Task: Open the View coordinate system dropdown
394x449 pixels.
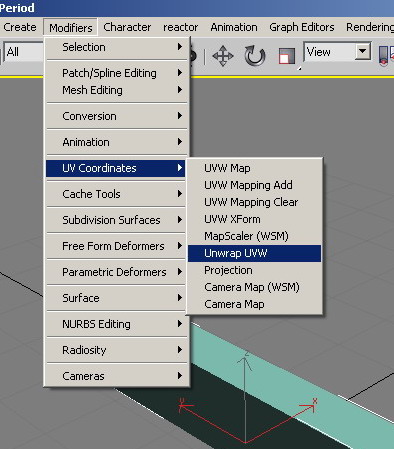Action: coord(337,52)
